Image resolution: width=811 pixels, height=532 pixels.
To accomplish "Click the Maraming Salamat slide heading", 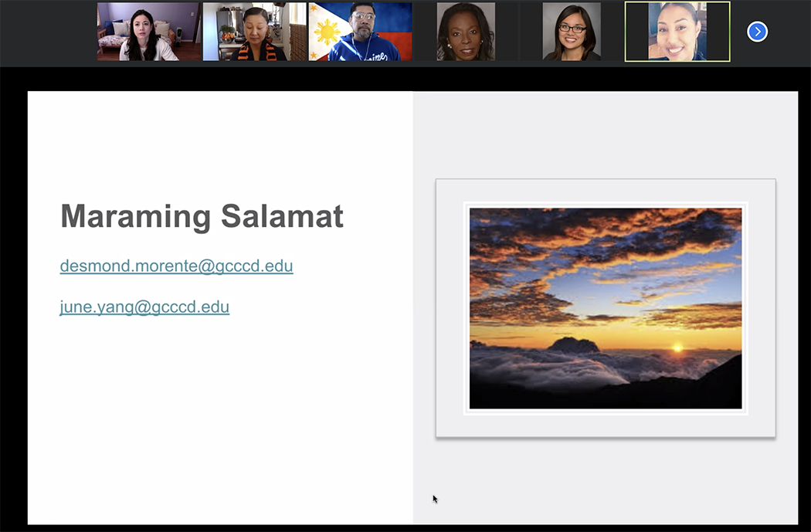I will (x=202, y=216).
